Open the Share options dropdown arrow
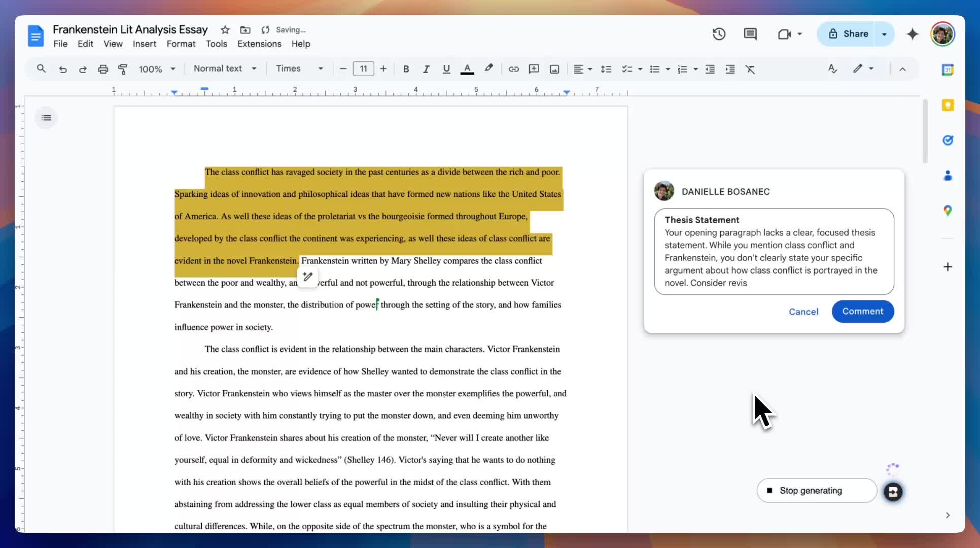This screenshot has height=548, width=980. 884,34
